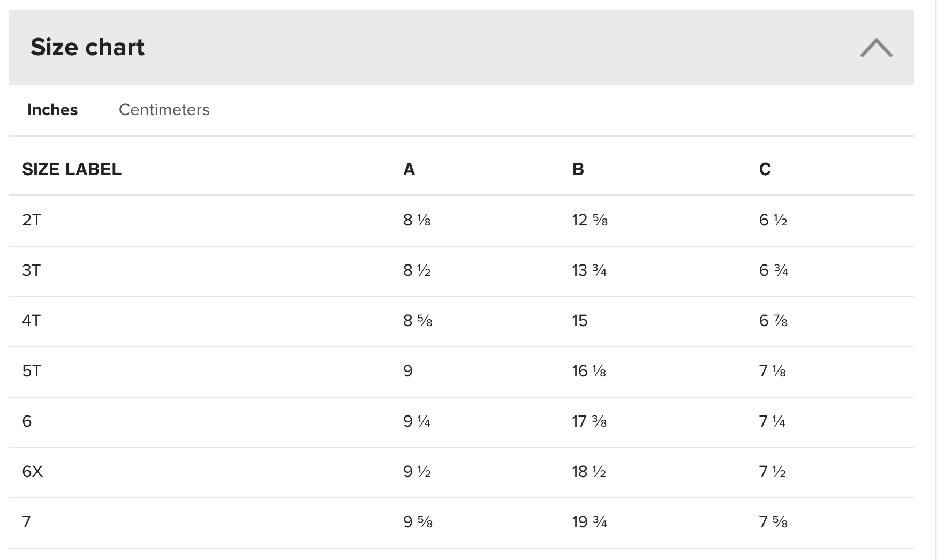Click the 19 ¾ value in the size 7 row
The height and width of the screenshot is (560, 937).
pos(589,522)
